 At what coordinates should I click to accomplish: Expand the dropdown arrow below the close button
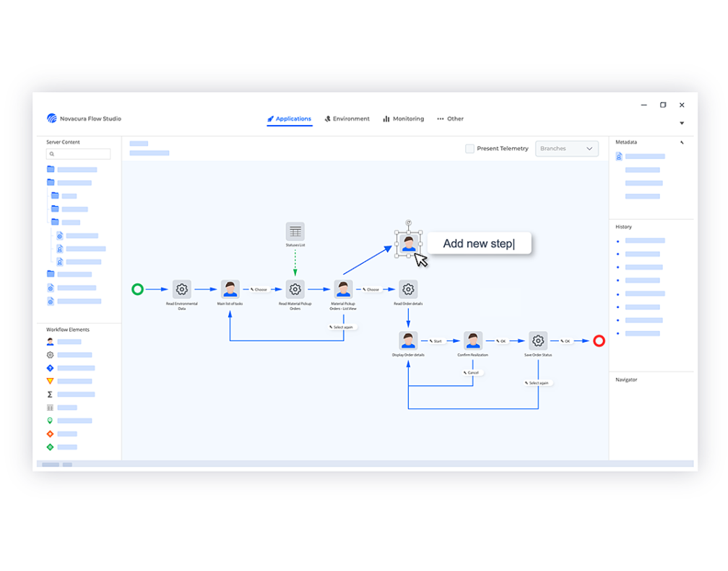click(x=682, y=124)
